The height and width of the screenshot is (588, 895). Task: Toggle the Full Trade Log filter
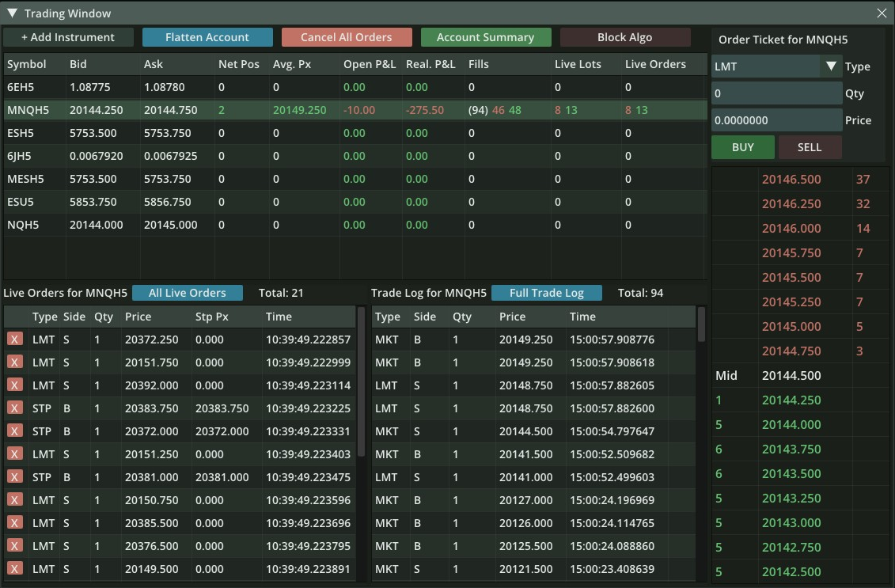pyautogui.click(x=546, y=292)
